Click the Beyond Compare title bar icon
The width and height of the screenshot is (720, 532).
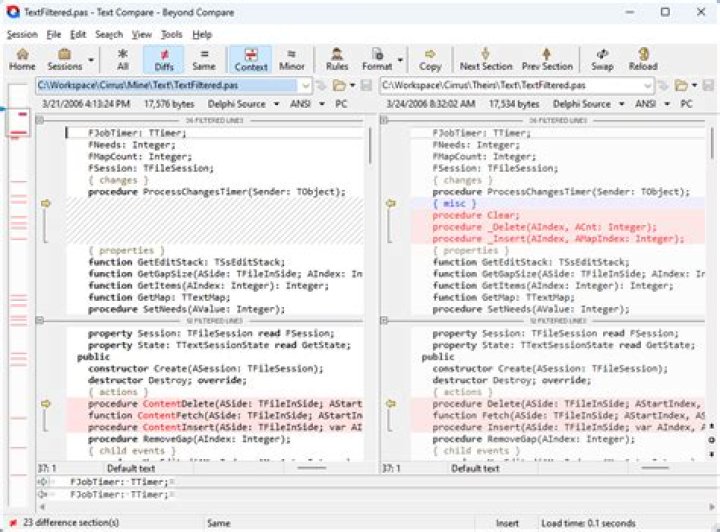pyautogui.click(x=13, y=12)
